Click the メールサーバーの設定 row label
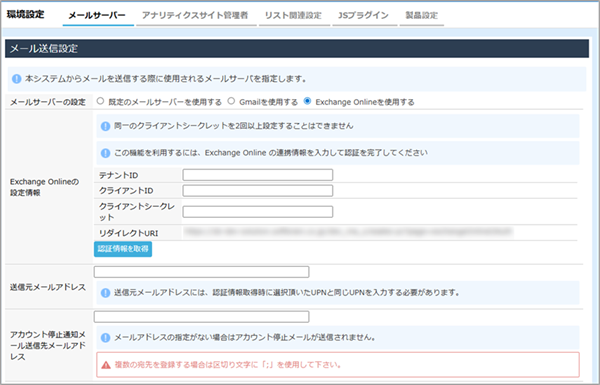This screenshot has width=600, height=385. point(48,102)
